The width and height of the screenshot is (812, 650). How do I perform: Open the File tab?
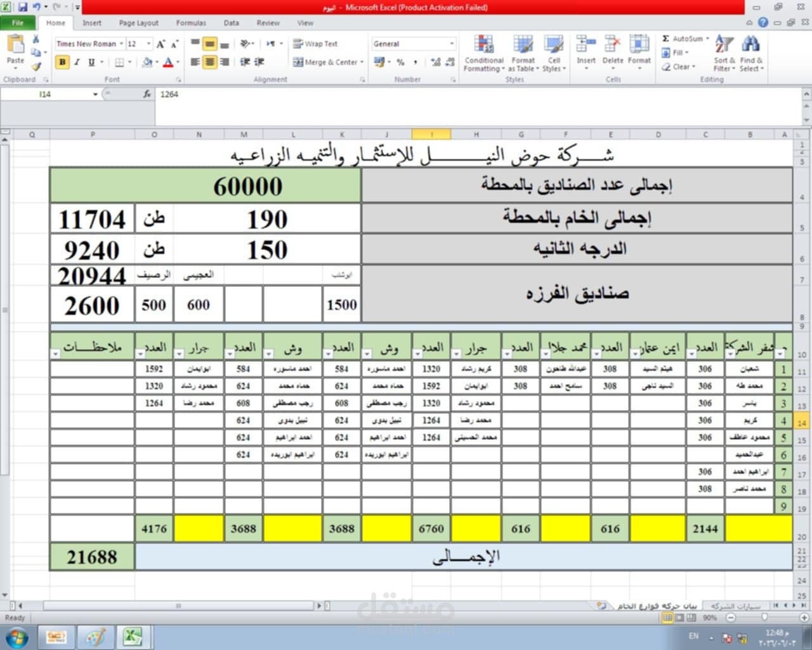click(x=18, y=23)
